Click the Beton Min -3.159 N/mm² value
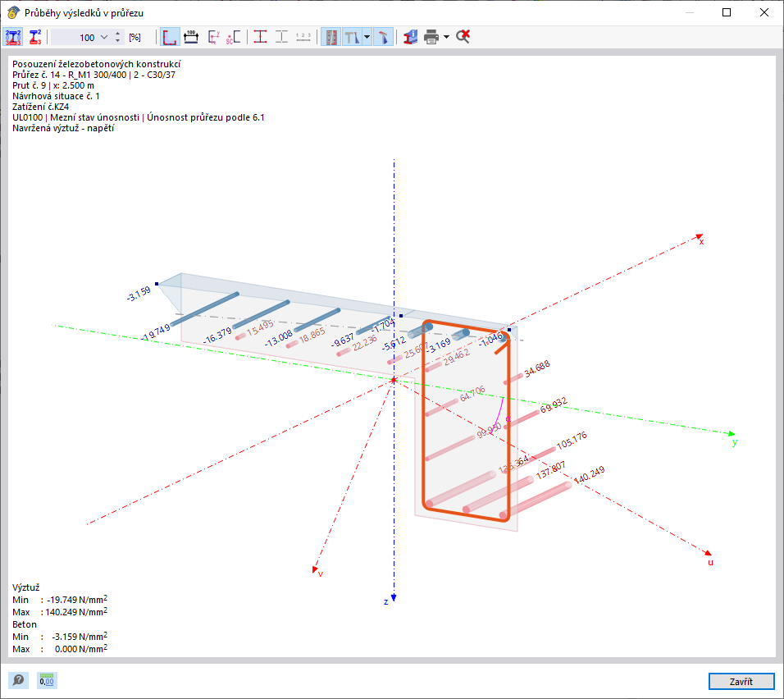784x699 pixels. 80,637
